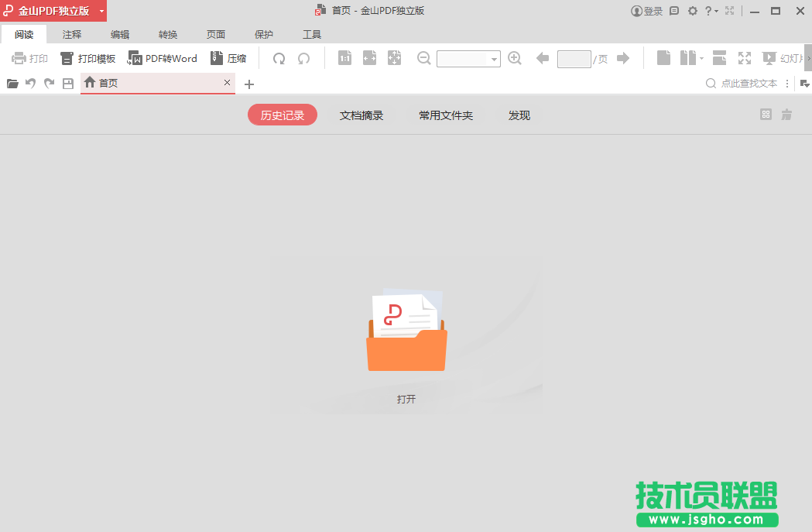Open the 金山PDF独立版 main menu dropdown
This screenshot has height=532, width=812.
point(101,11)
